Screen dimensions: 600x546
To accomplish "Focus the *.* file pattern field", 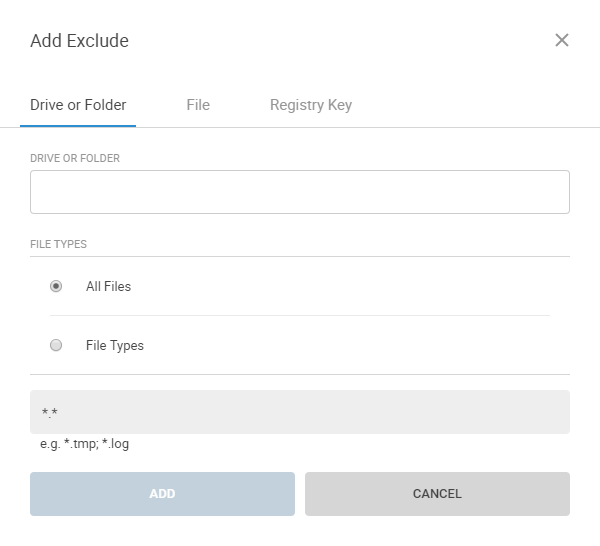I will (x=299, y=412).
